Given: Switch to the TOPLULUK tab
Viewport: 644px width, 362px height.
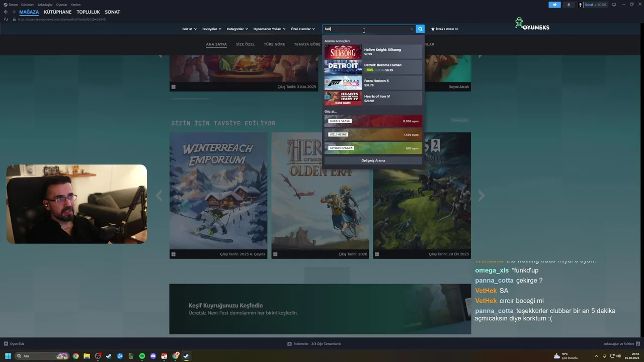Looking at the screenshot, I should [x=88, y=12].
